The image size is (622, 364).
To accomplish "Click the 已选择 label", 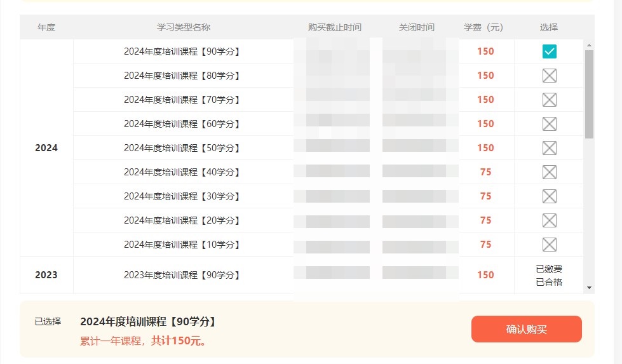I will coord(48,321).
